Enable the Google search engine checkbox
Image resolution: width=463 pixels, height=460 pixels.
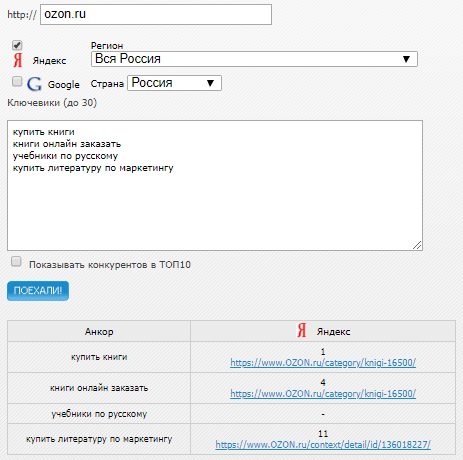coord(17,81)
